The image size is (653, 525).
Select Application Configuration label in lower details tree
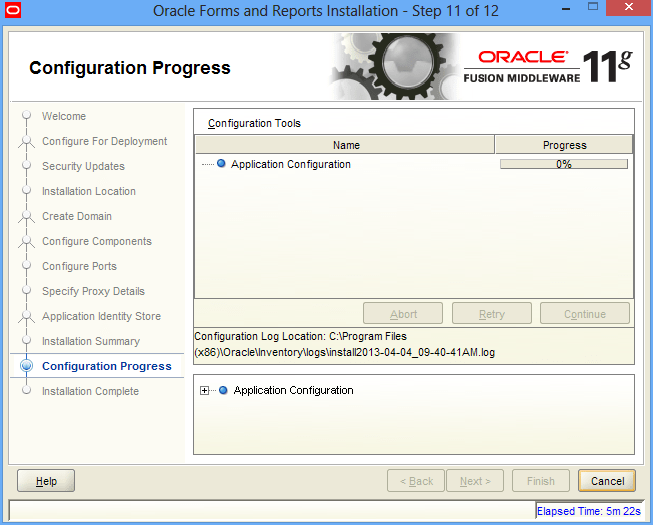(293, 390)
